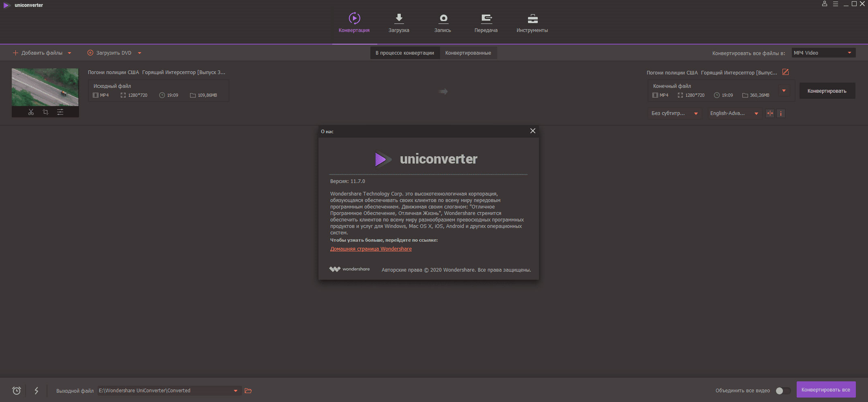Viewport: 868px width, 402px height.
Task: Expand the Добавить файлы dropdown arrow
Action: (69, 53)
